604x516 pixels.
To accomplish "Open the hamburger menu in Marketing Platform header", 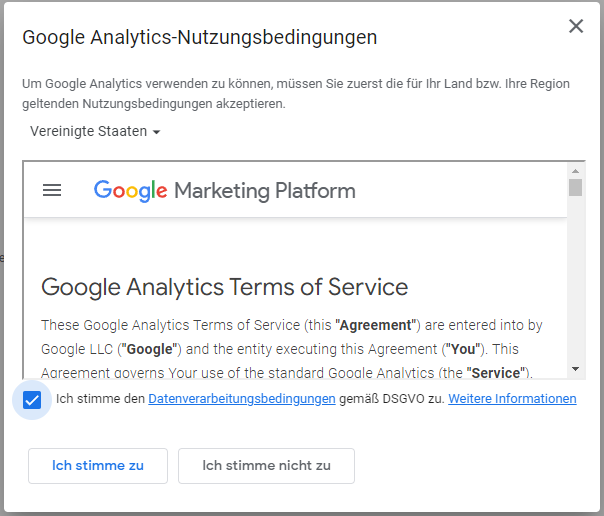I will click(52, 190).
